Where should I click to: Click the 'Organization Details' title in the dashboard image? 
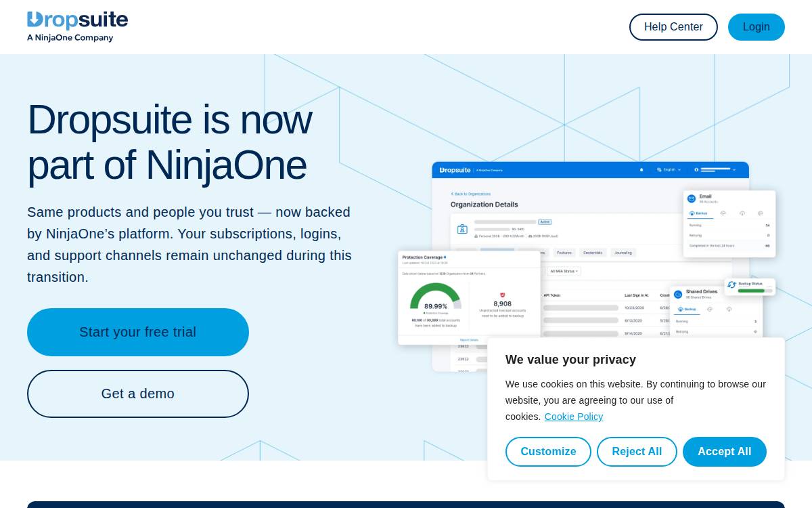(484, 205)
